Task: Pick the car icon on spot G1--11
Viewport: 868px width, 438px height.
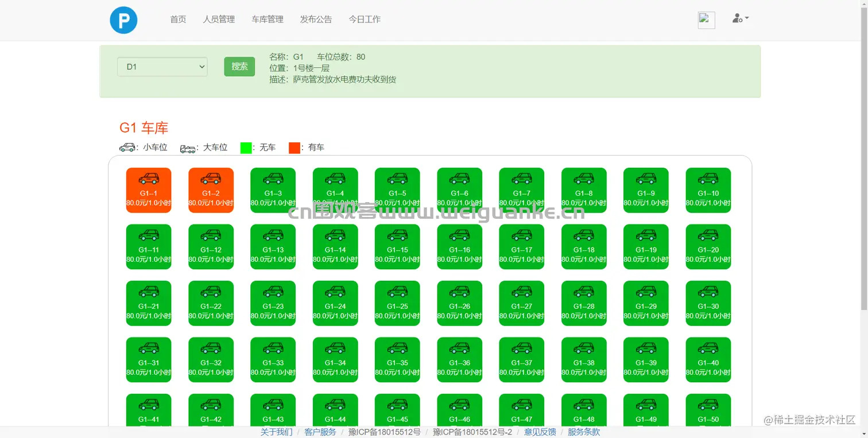Action: [x=149, y=235]
